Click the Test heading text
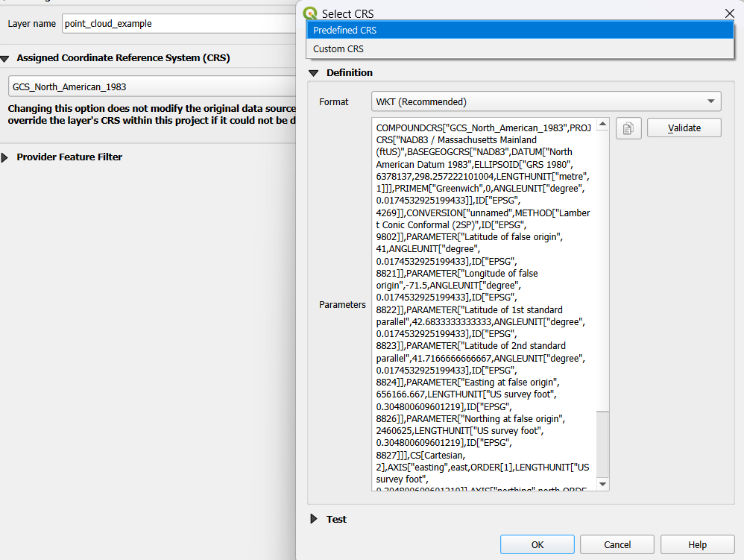Screen dimensions: 744x560 336,519
